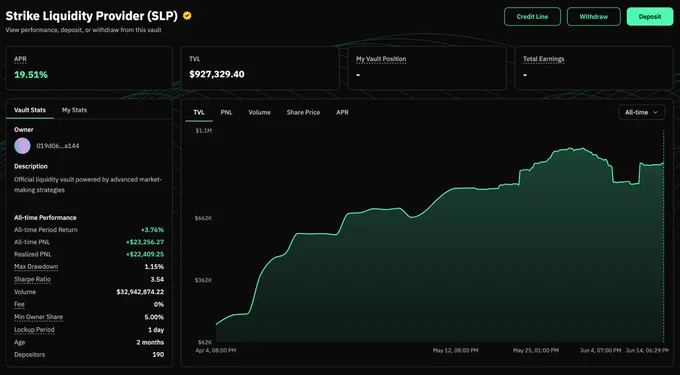This screenshot has width=680, height=375.
Task: Switch to the PNL chart tab
Action: click(x=226, y=112)
